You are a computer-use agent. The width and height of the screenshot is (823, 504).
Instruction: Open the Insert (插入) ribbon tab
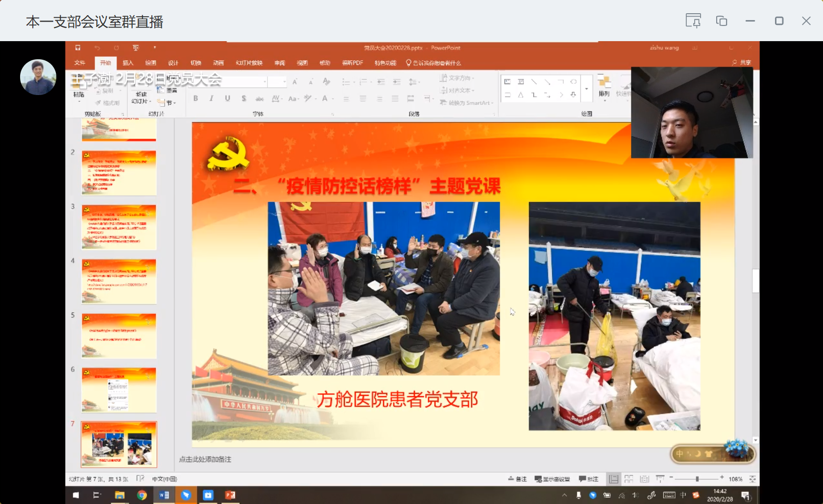point(128,63)
